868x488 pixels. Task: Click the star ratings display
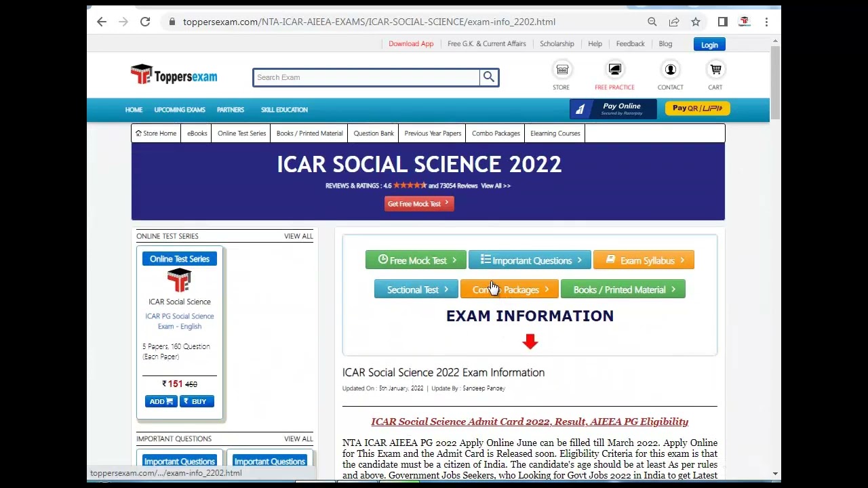pyautogui.click(x=410, y=186)
